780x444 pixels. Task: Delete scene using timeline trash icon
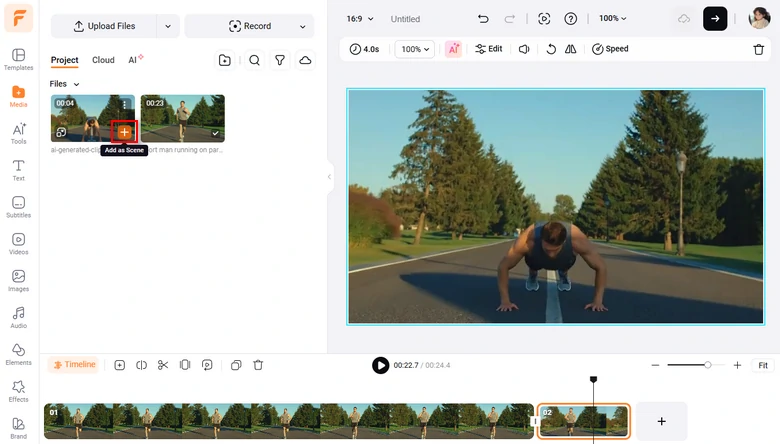tap(258, 365)
